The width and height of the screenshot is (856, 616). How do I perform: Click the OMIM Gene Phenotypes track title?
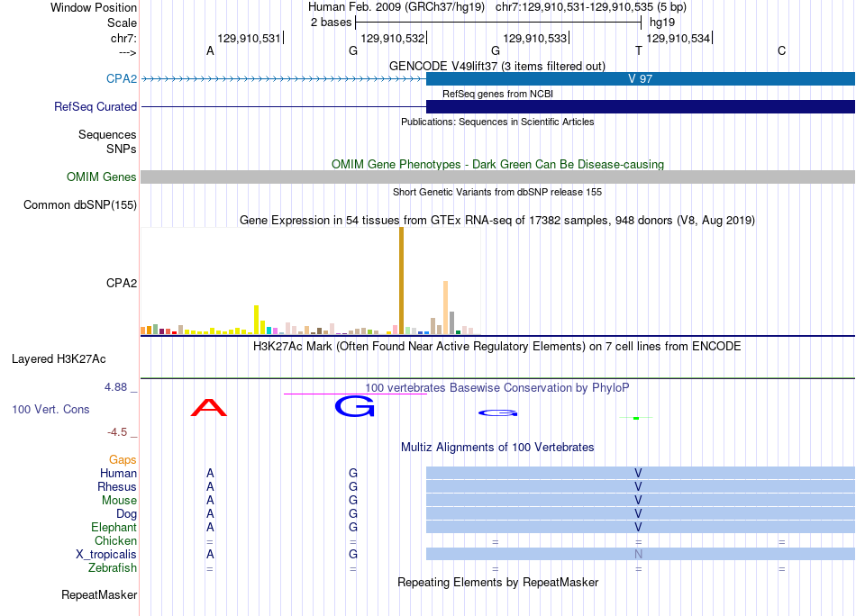point(498,164)
